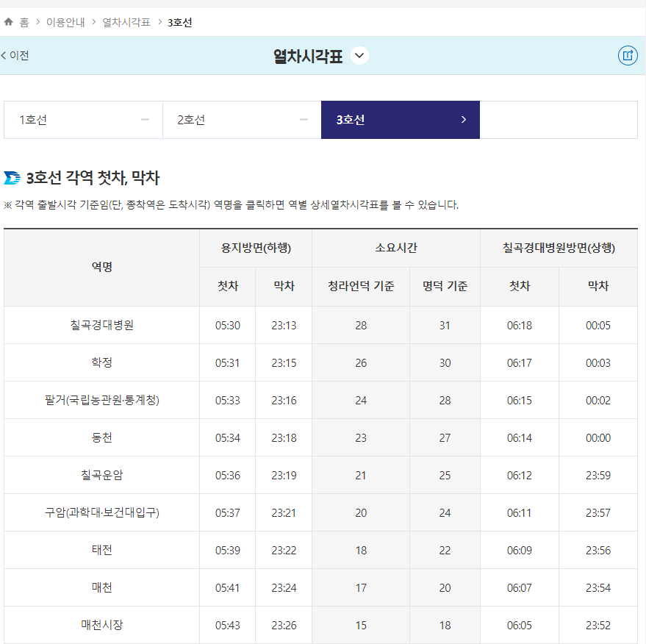
Task: Click 홈 breadcrumb text
Action: pos(24,22)
